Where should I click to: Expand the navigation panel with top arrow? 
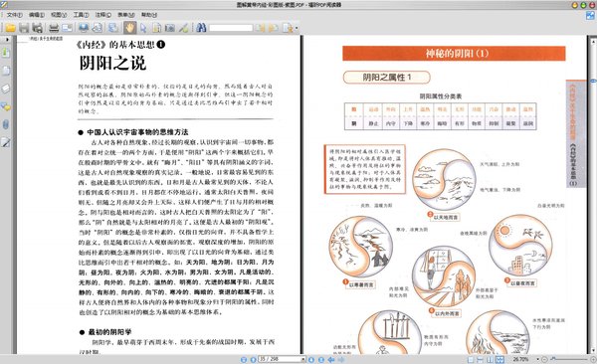pyautogui.click(x=7, y=39)
